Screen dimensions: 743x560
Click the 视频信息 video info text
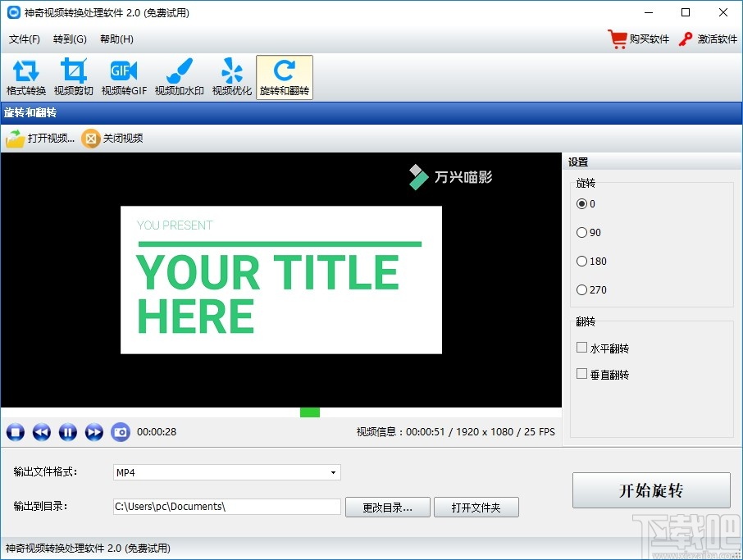tap(455, 432)
